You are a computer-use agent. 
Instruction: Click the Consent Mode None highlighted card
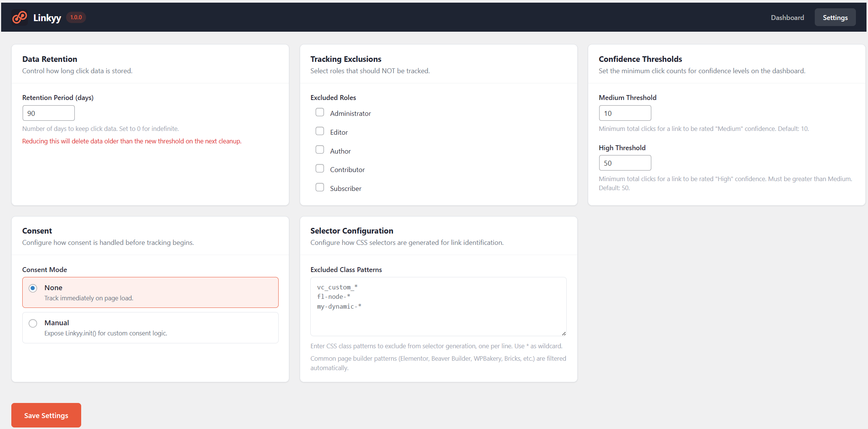tap(150, 292)
